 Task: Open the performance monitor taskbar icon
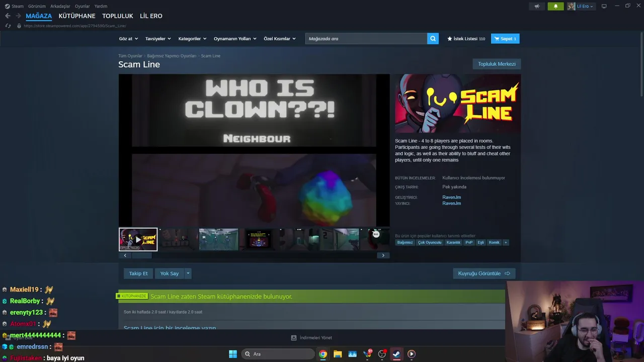(353, 354)
